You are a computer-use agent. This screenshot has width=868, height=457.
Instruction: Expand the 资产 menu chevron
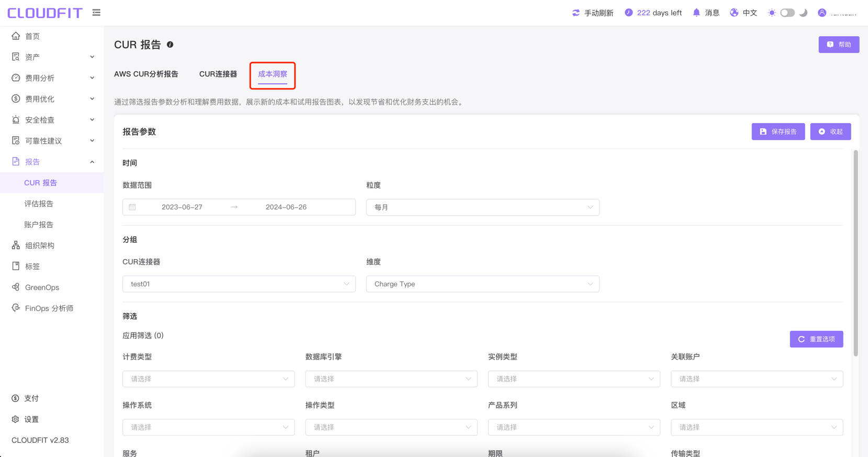(92, 57)
